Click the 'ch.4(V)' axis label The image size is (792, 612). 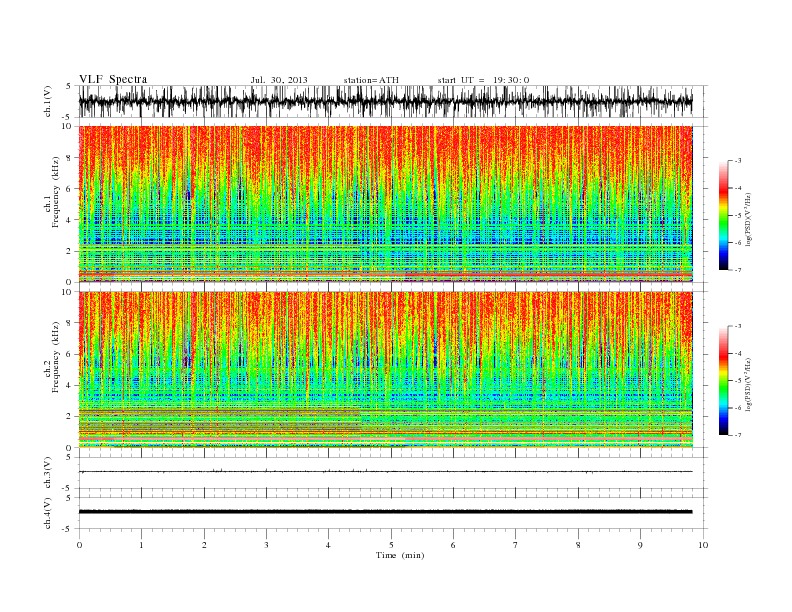tap(48, 513)
